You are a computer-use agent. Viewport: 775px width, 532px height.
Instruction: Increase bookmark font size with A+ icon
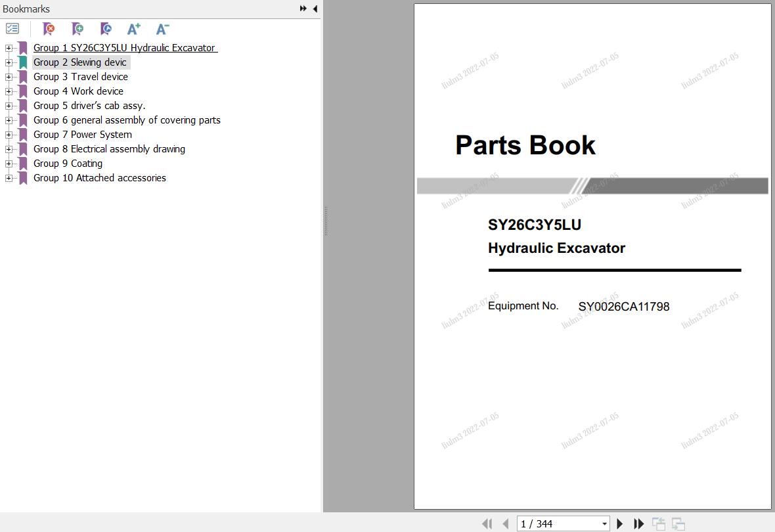134,29
